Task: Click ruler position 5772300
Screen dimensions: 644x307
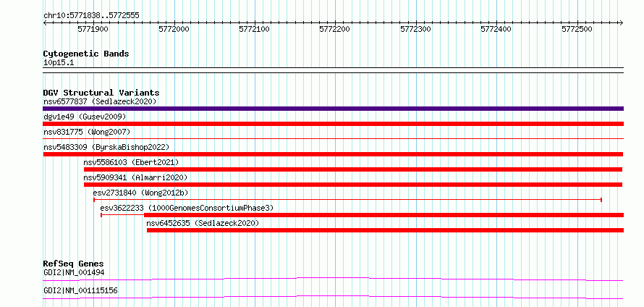Action: (416, 29)
